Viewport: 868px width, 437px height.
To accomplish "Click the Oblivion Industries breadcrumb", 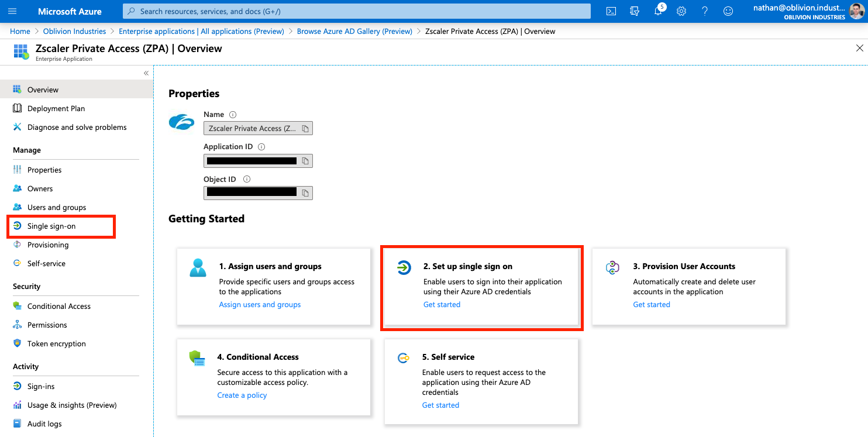I will (x=74, y=32).
